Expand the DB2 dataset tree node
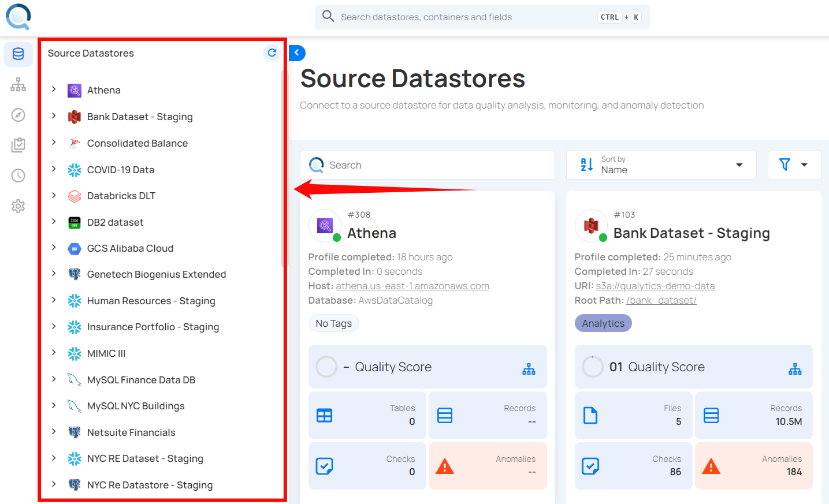 (x=54, y=221)
